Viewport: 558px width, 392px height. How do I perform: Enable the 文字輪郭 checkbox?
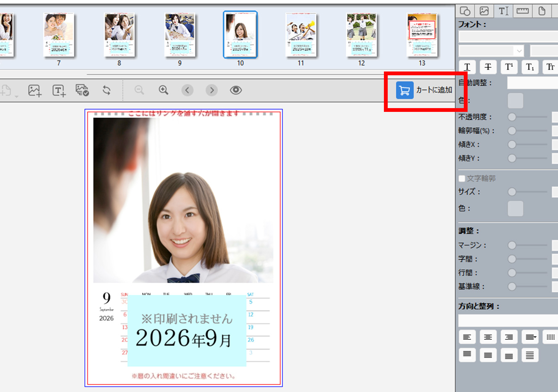(x=462, y=178)
